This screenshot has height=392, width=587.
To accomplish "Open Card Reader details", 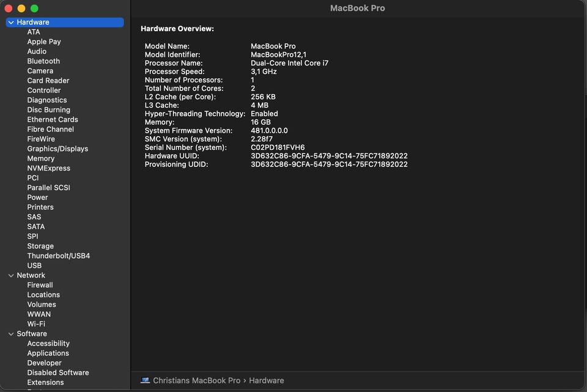I will tap(48, 81).
